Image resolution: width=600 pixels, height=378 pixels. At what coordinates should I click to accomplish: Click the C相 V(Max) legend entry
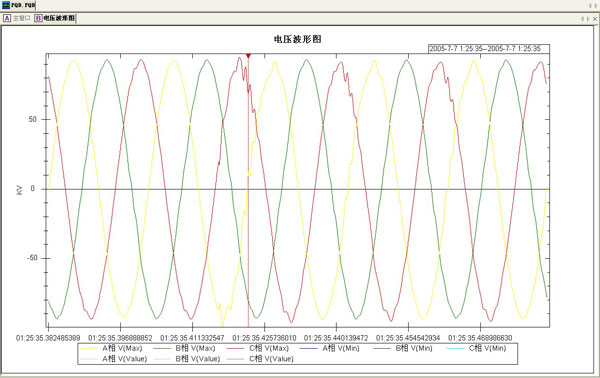(x=258, y=348)
